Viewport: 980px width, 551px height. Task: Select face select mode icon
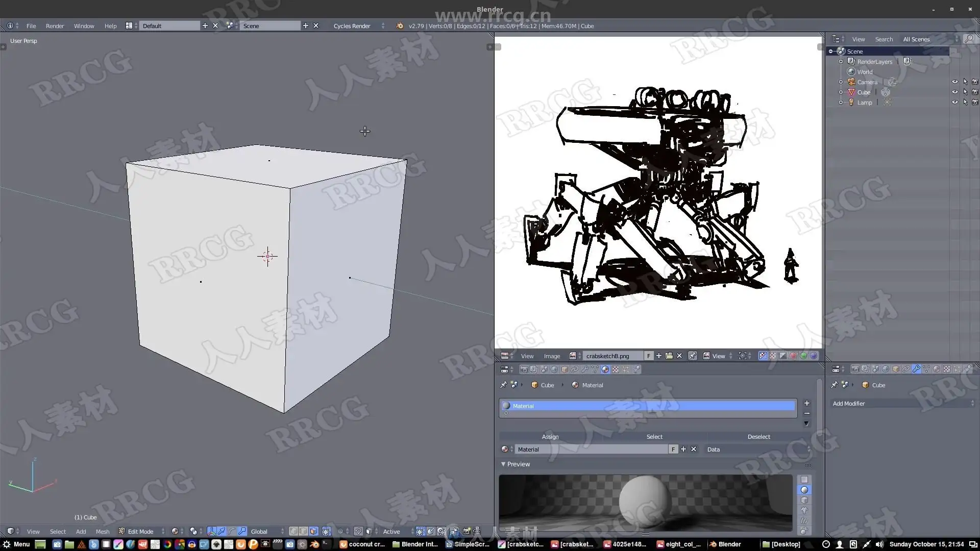pos(313,531)
